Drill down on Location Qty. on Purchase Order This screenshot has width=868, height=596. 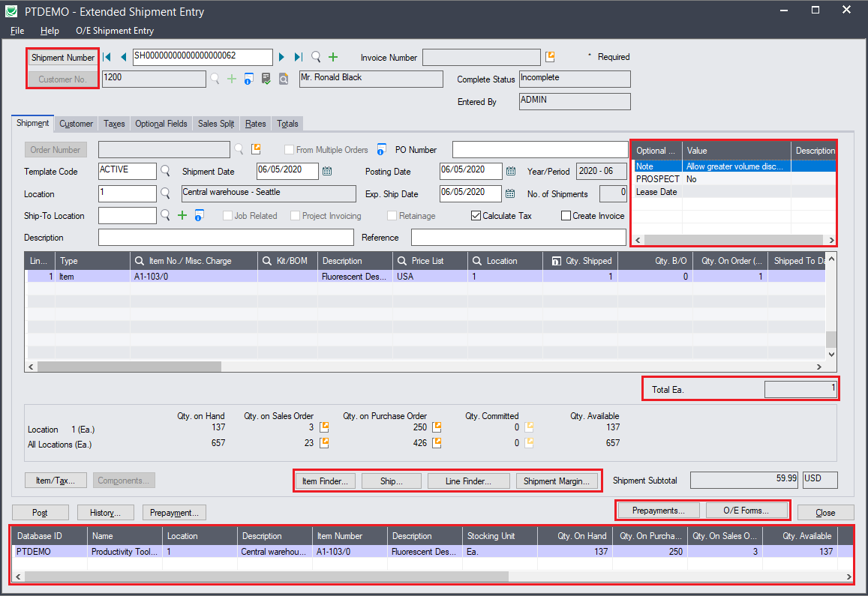(437, 427)
